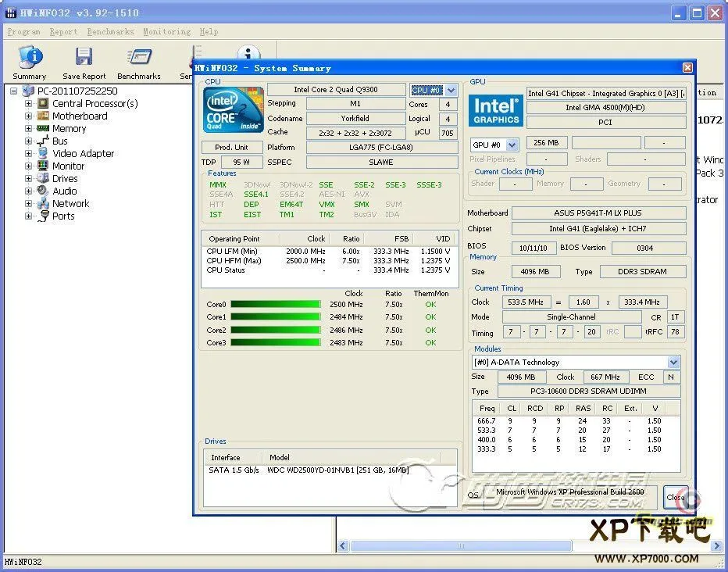Expand the Central Processor(s) tree node
Image resolution: width=728 pixels, height=572 pixels.
pos(29,103)
